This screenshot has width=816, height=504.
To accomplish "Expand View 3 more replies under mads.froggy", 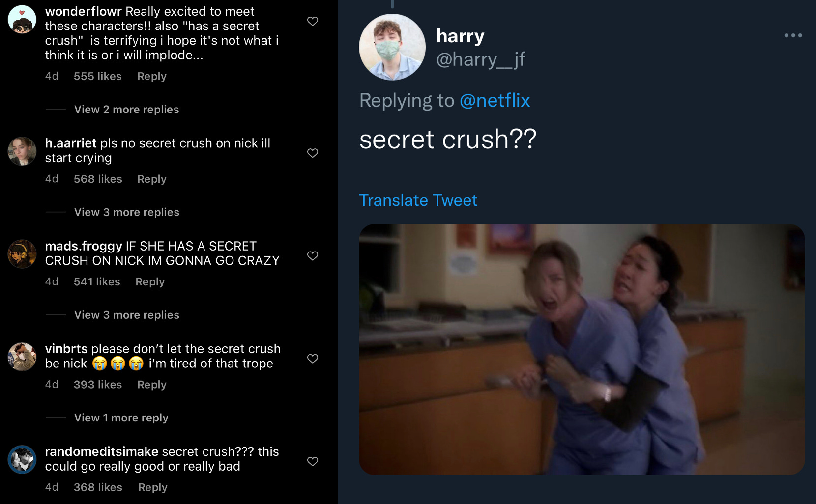I will [126, 315].
